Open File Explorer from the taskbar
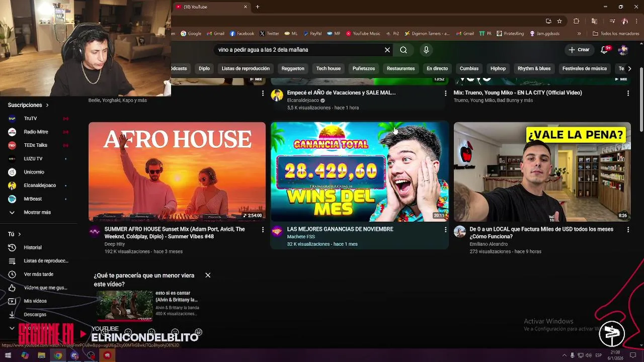This screenshot has height=362, width=644. coord(41,355)
